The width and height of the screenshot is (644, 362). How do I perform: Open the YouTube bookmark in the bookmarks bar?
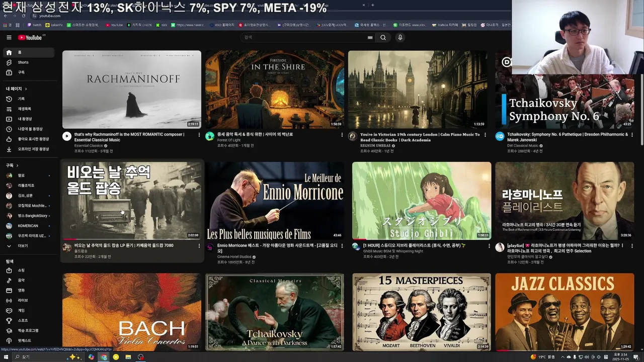(114, 25)
